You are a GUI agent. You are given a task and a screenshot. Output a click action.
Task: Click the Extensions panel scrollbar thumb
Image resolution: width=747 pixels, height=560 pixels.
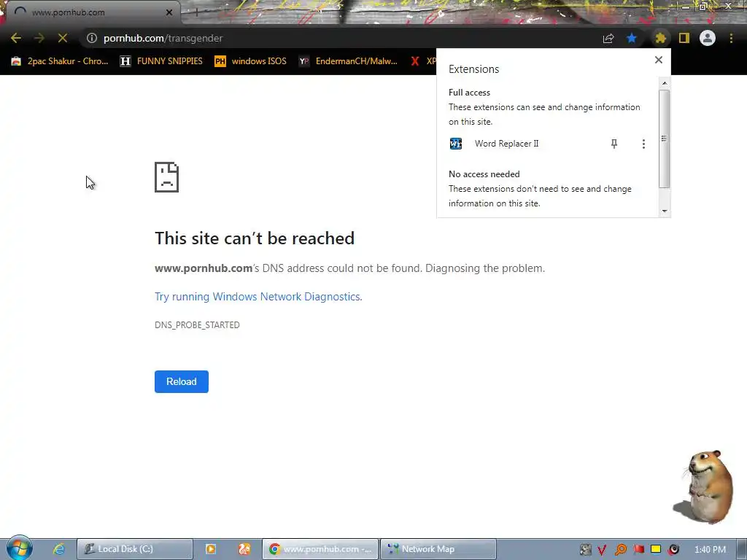(x=665, y=139)
